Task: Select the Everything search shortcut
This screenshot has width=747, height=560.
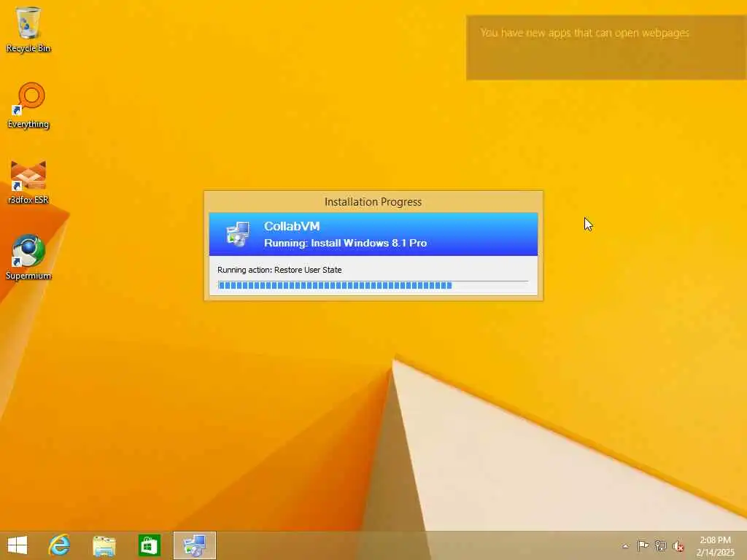Action: pyautogui.click(x=28, y=105)
